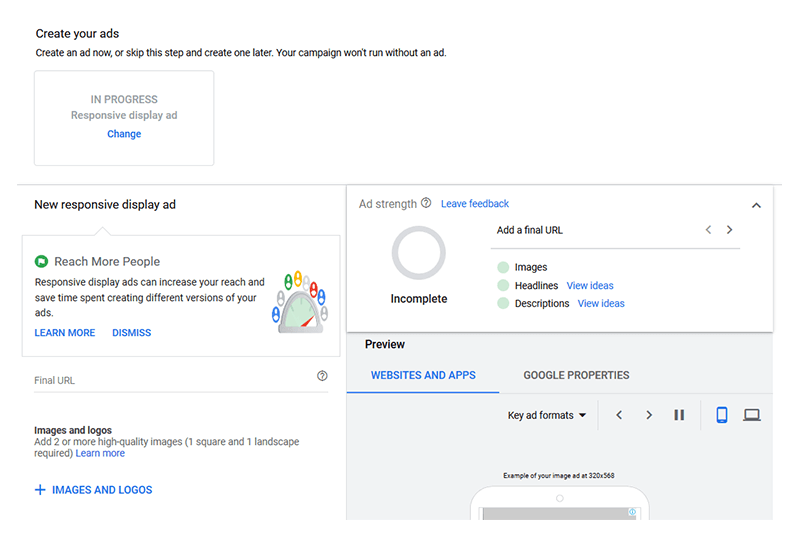Click View ideas next to Headlines
Image resolution: width=800 pixels, height=535 pixels.
tap(590, 286)
